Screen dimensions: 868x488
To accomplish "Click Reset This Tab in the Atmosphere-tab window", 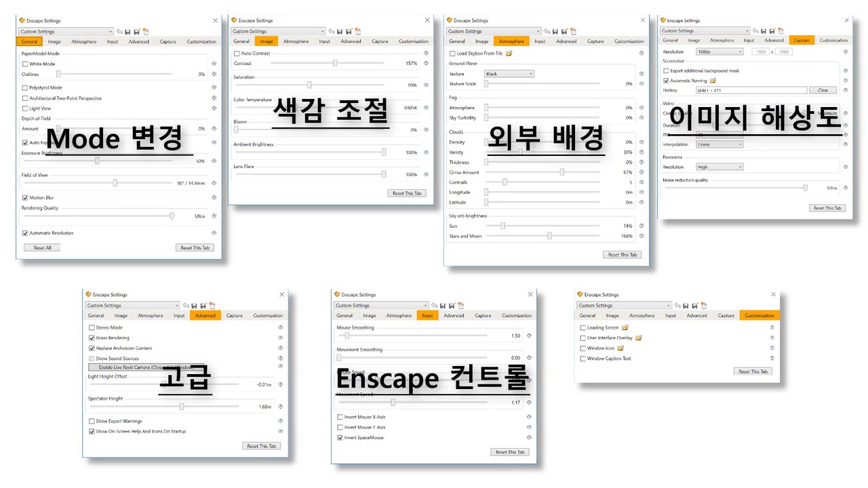I will click(x=623, y=255).
